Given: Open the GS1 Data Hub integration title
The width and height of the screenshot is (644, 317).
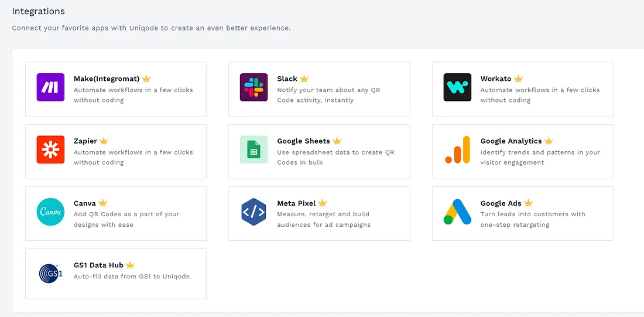Looking at the screenshot, I should point(98,265).
